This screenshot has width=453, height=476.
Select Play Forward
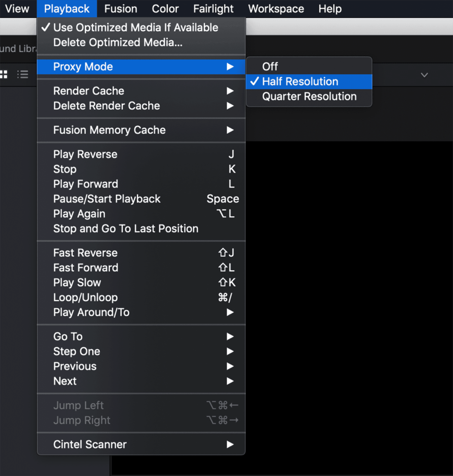pyautogui.click(x=141, y=184)
